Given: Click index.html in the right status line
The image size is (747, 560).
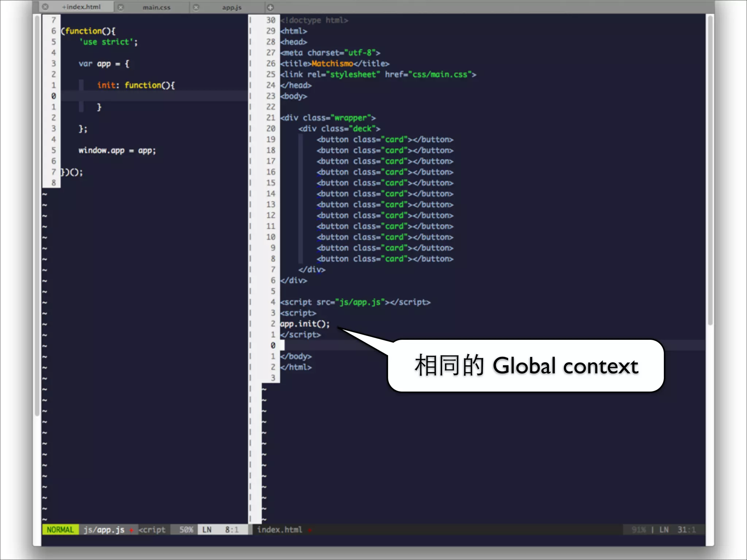Looking at the screenshot, I should coord(280,530).
